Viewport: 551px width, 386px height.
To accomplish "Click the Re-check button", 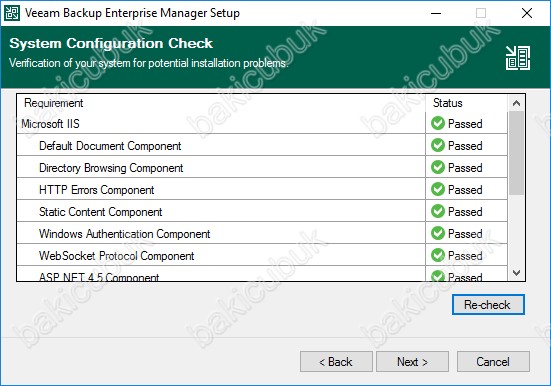I will (488, 304).
